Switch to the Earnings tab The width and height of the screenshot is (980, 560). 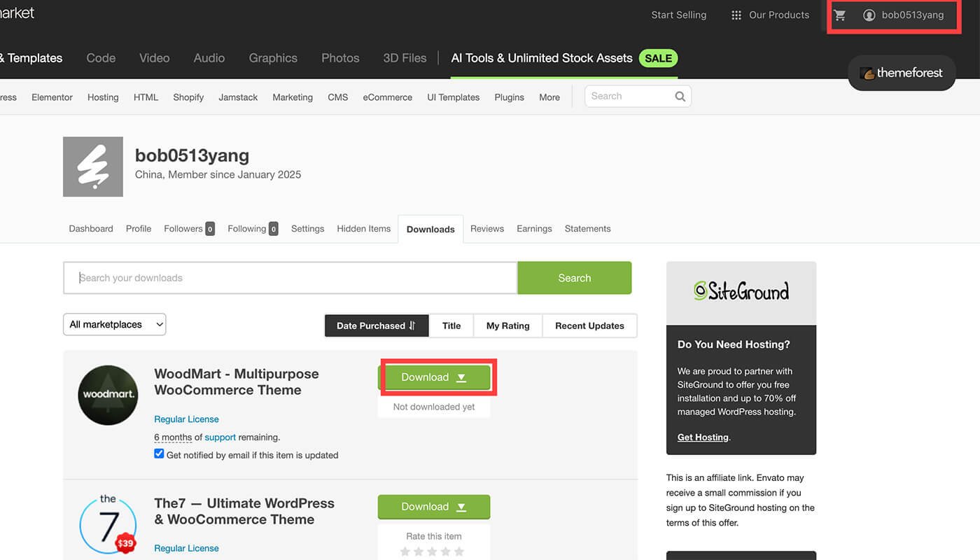[x=534, y=229]
